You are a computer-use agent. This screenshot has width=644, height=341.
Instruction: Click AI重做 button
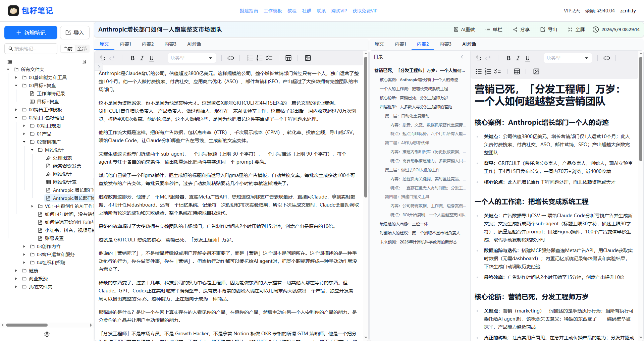click(464, 30)
